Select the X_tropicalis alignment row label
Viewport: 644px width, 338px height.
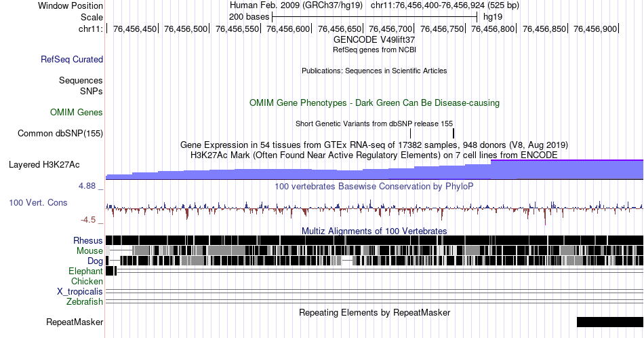point(80,292)
